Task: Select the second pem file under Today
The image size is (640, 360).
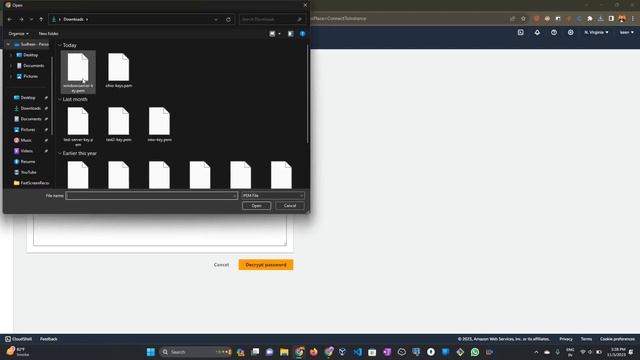Action: (119, 70)
